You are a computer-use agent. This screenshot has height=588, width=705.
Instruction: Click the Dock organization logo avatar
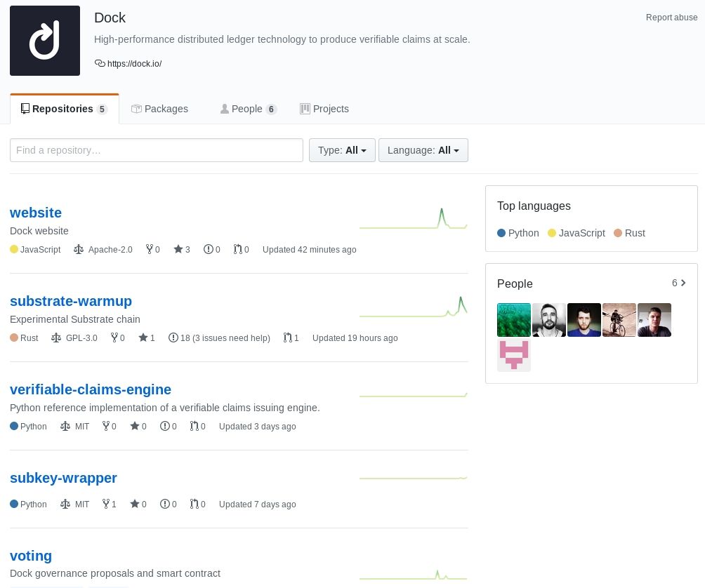click(x=45, y=41)
